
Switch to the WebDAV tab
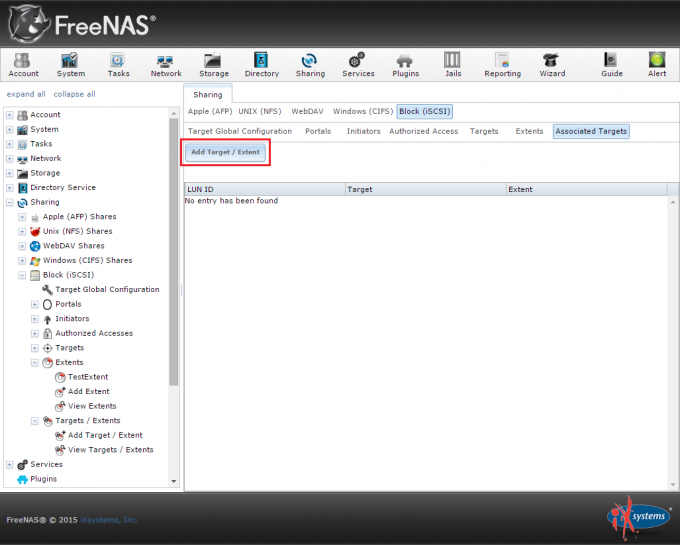[x=307, y=111]
